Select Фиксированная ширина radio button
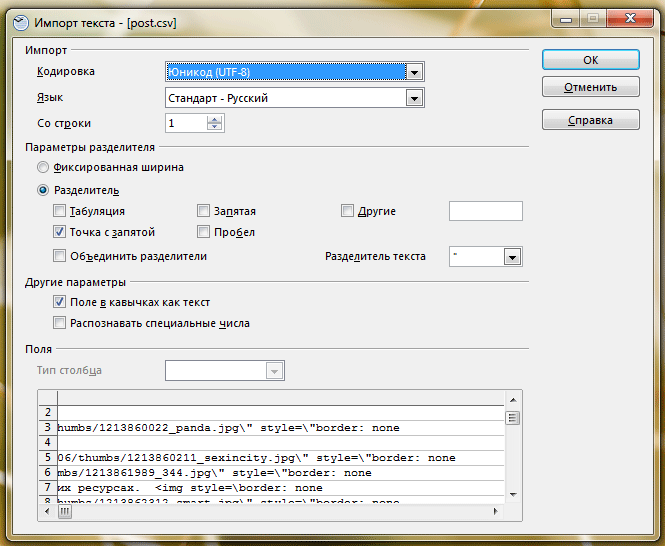Screen dimensions: 665x546 point(43,167)
